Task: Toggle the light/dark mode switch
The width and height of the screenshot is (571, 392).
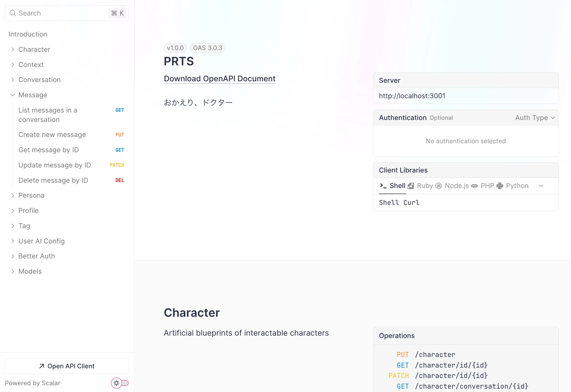Action: (120, 383)
